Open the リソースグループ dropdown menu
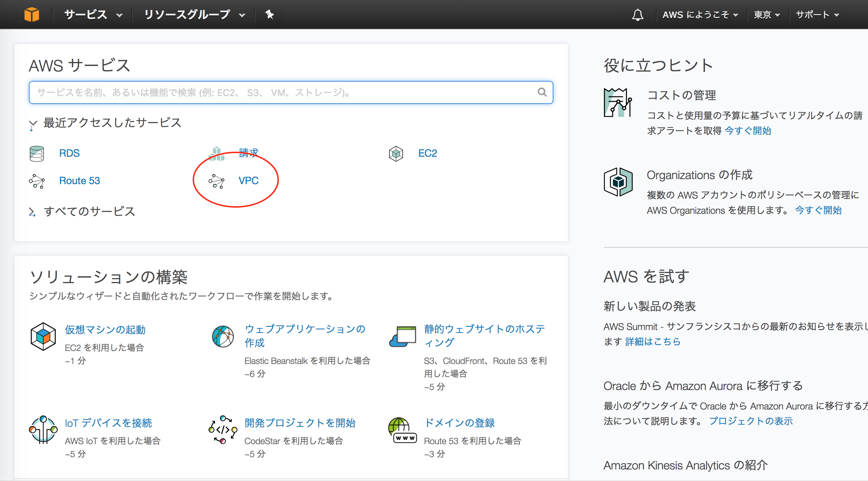This screenshot has height=481, width=868. click(x=195, y=15)
